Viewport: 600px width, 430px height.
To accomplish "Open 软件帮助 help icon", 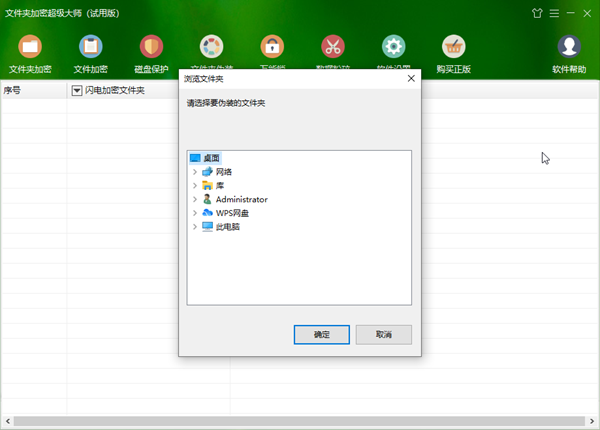I will point(569,54).
